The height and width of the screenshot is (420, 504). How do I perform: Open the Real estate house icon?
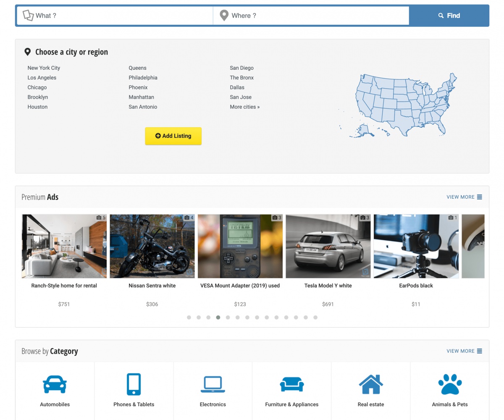(370, 384)
